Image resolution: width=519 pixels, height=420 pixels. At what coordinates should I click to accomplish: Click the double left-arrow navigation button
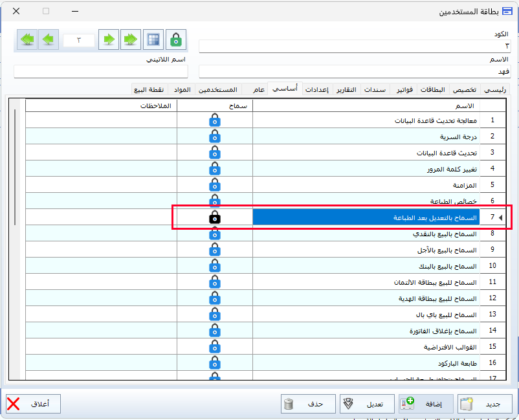(27, 39)
